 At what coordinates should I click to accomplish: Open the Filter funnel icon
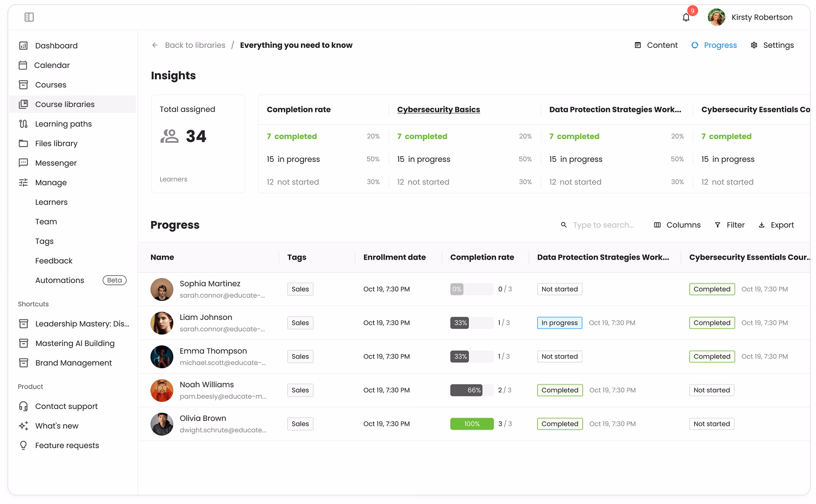(x=718, y=225)
